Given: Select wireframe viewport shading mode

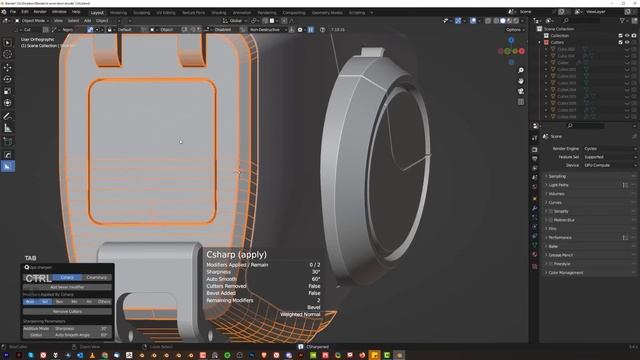Looking at the screenshot, I should 496,21.
